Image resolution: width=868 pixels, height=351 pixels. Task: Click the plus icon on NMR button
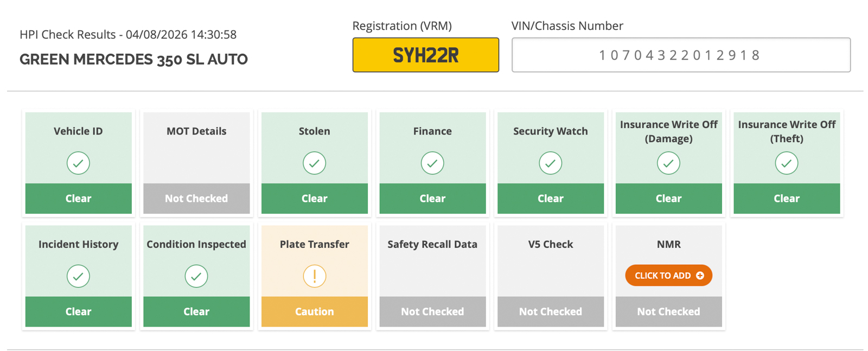(700, 276)
